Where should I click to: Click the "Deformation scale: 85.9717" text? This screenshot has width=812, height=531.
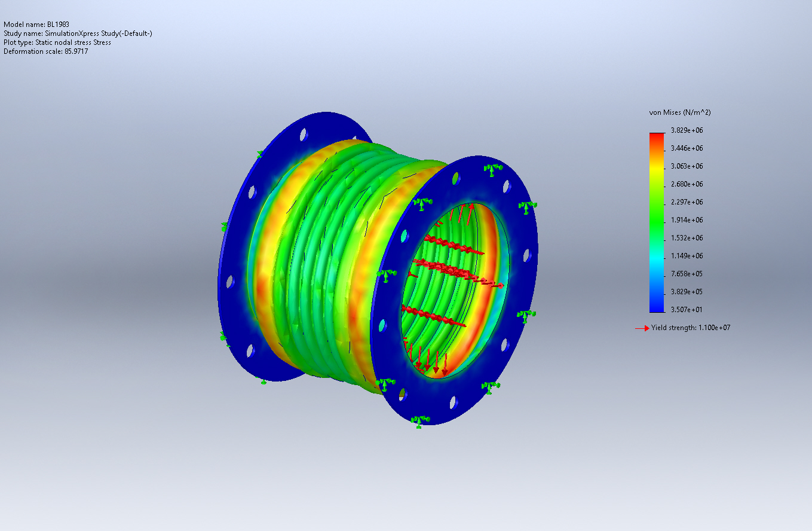(x=46, y=51)
